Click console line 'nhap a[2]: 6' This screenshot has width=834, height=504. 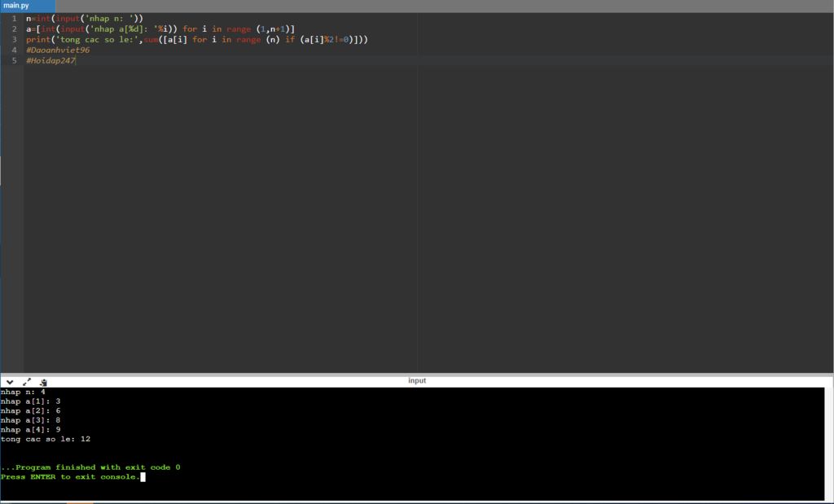30,411
